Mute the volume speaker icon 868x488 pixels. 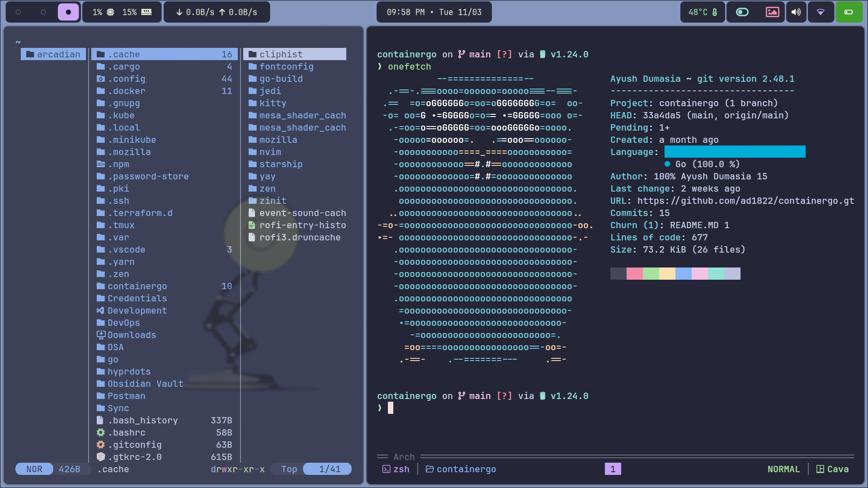pos(796,12)
